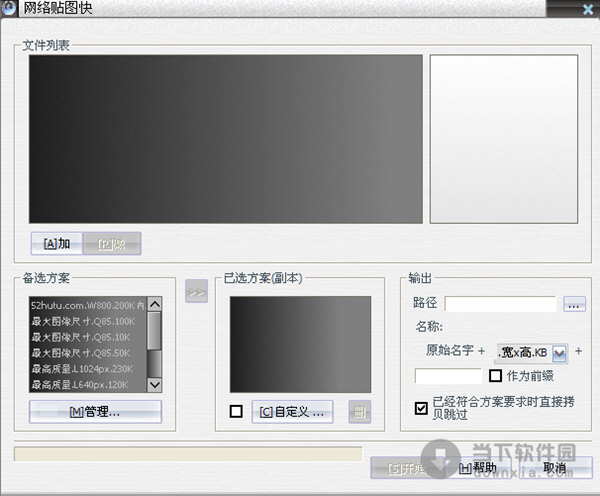This screenshot has height=496, width=600.
Task: Select scheme 最大图像尺寸.Q85.10K
Action: (x=88, y=337)
